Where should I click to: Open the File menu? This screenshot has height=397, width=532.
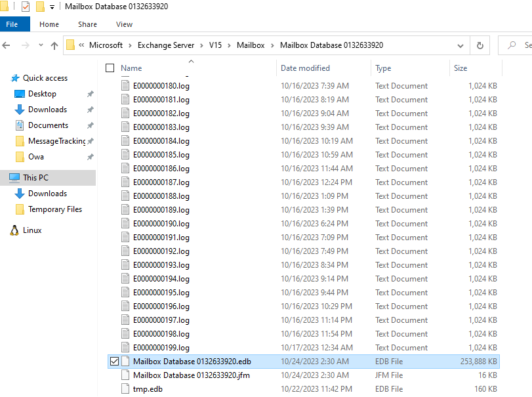pyautogui.click(x=15, y=24)
